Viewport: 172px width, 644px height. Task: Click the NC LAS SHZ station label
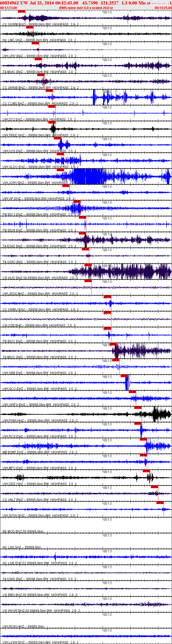[x=22, y=547]
